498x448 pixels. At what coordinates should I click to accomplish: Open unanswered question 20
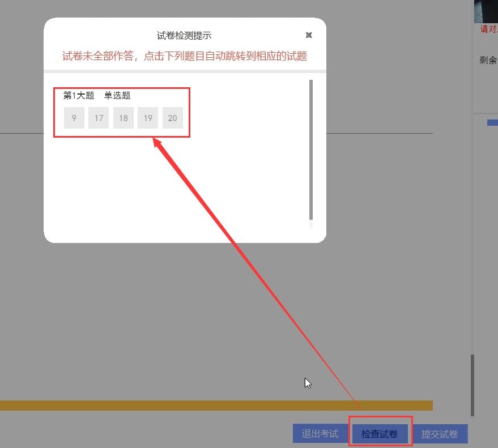[x=172, y=118]
